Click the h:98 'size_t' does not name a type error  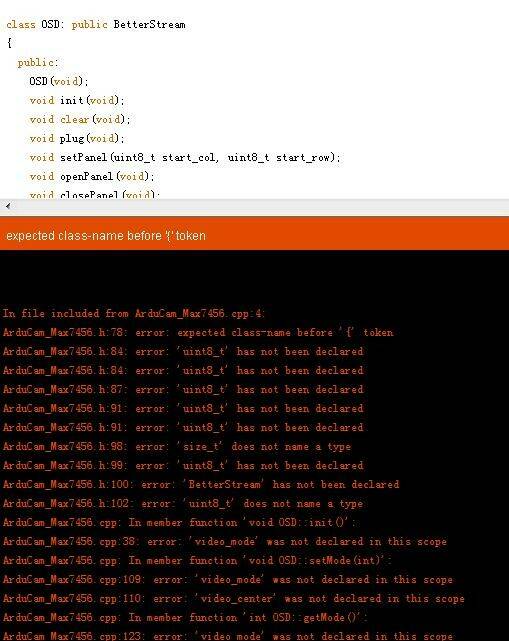click(x=177, y=446)
